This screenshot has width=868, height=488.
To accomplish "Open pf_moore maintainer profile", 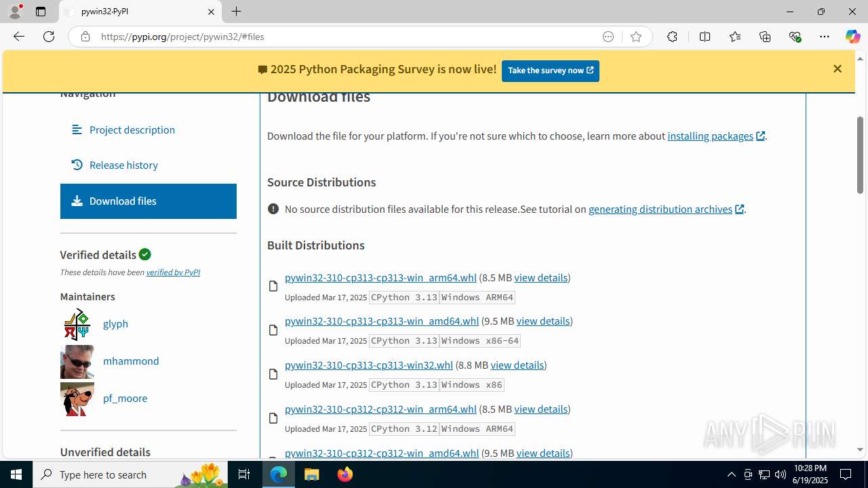I will pyautogui.click(x=125, y=398).
